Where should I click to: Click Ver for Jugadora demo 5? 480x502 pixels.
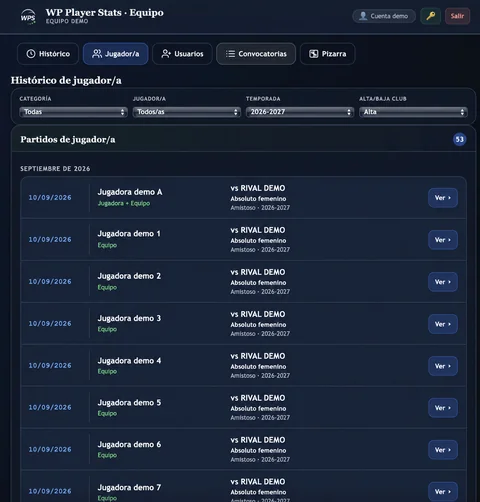tap(443, 408)
